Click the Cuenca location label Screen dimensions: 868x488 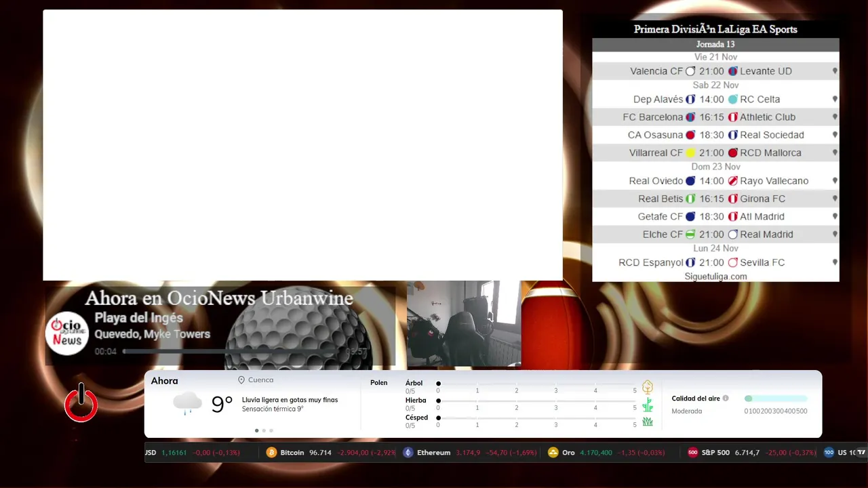tap(261, 380)
